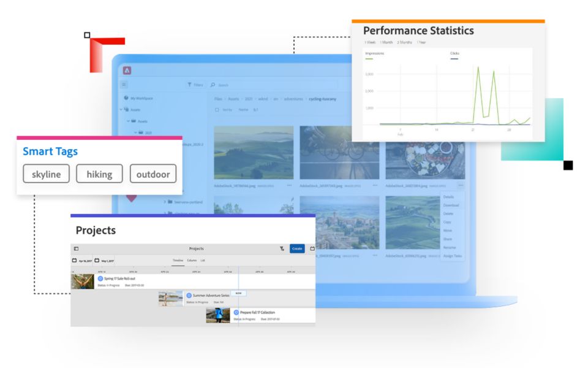
Task: Click the My Workspace icon in the sidebar
Action: (x=126, y=98)
